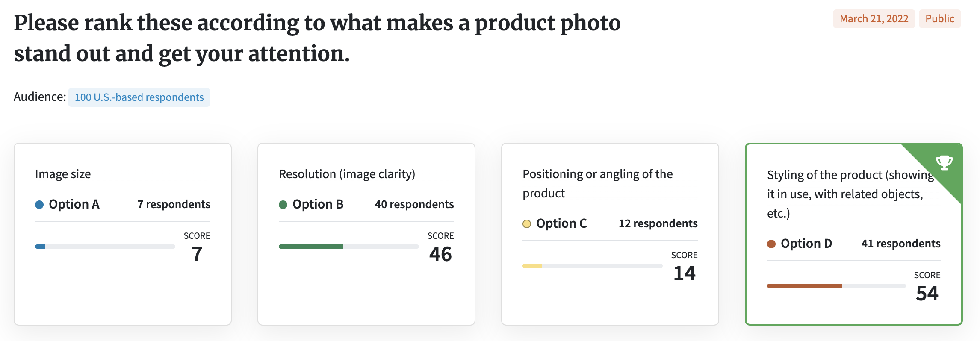Click the yellow Option C dot
Image resolution: width=980 pixels, height=341 pixels.
[527, 224]
